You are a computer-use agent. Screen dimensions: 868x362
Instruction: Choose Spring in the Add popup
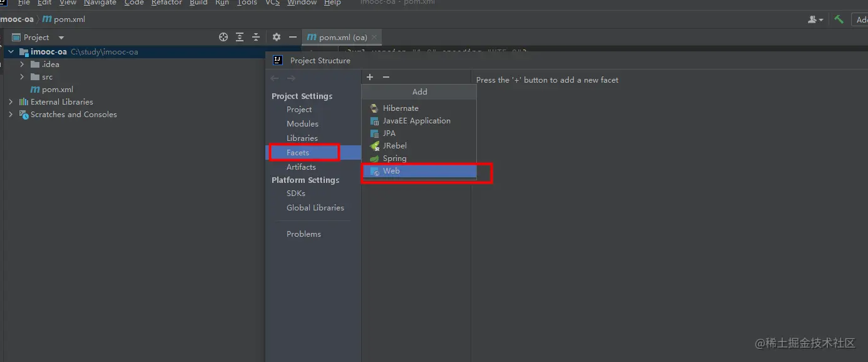[x=419, y=158]
